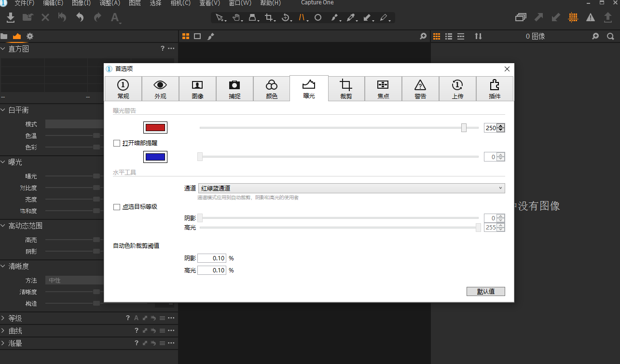
Task: Collapse the 高动态范围 panel
Action: [x=3, y=226]
